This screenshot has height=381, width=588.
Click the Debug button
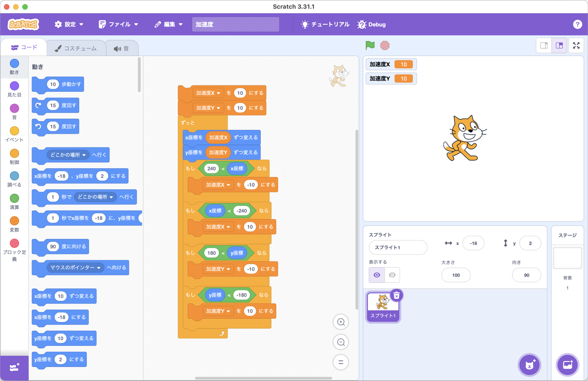click(x=372, y=25)
